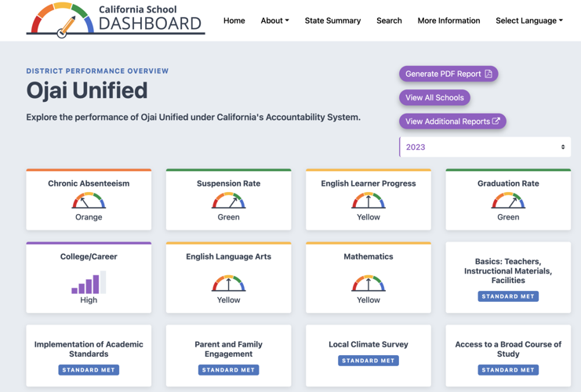Screen dimensions: 581x392
Task: Click the Suspension Rate green gauge icon
Action: click(229, 200)
